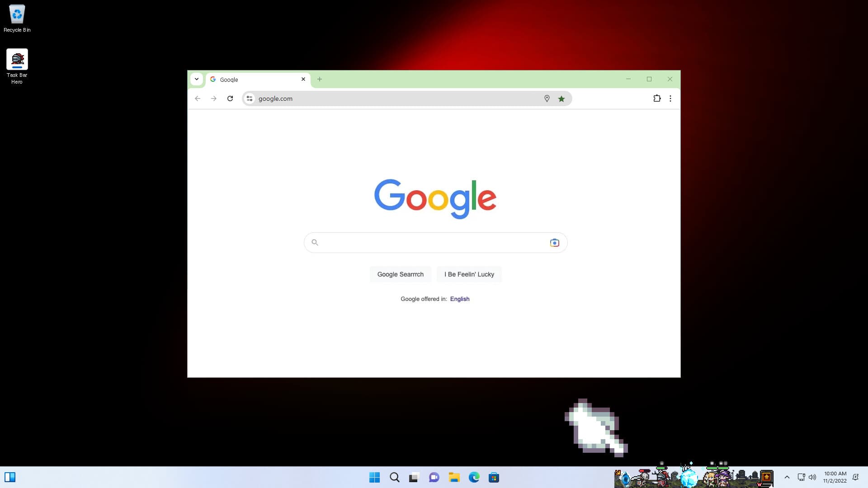Screen dimensions: 868x488
Task: Open the Windows Start menu
Action: [x=375, y=477]
